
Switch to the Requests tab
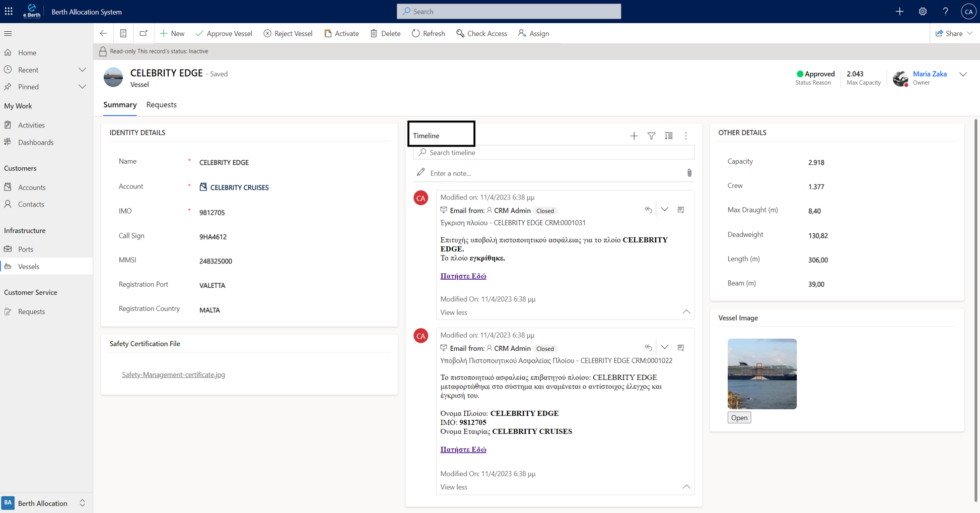pos(161,105)
